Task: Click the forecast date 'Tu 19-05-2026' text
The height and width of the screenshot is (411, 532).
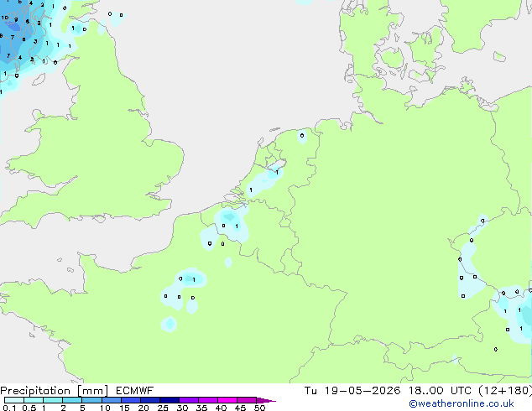Action: point(352,391)
